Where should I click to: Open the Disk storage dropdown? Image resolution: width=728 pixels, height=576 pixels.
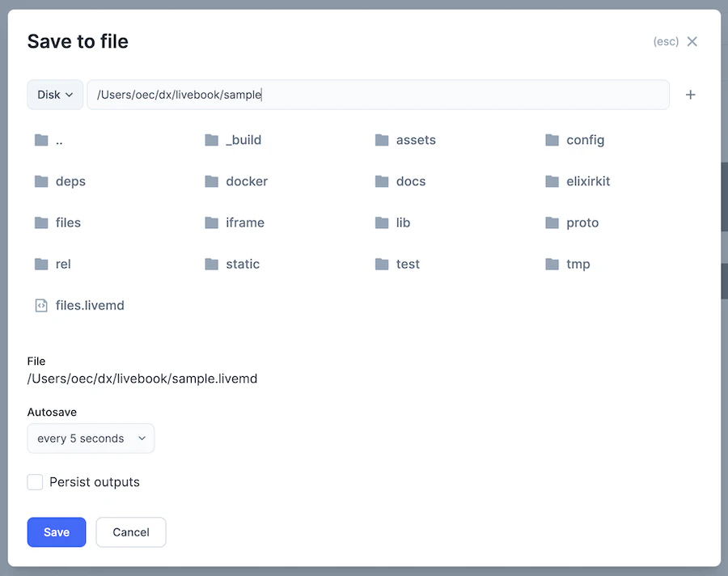coord(55,95)
